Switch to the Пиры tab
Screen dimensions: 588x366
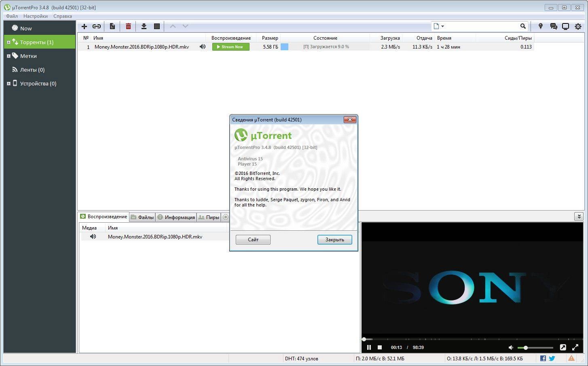point(209,217)
